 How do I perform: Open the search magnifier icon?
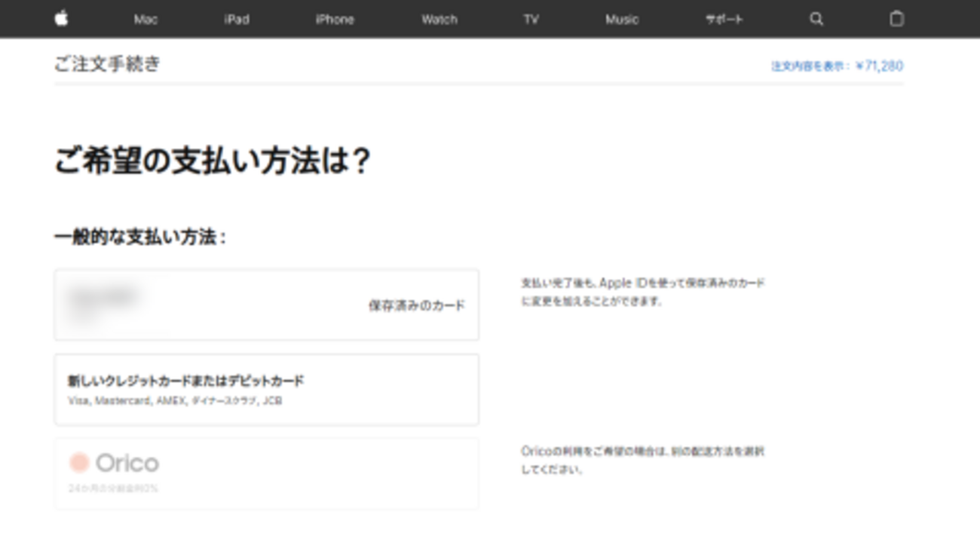point(816,20)
